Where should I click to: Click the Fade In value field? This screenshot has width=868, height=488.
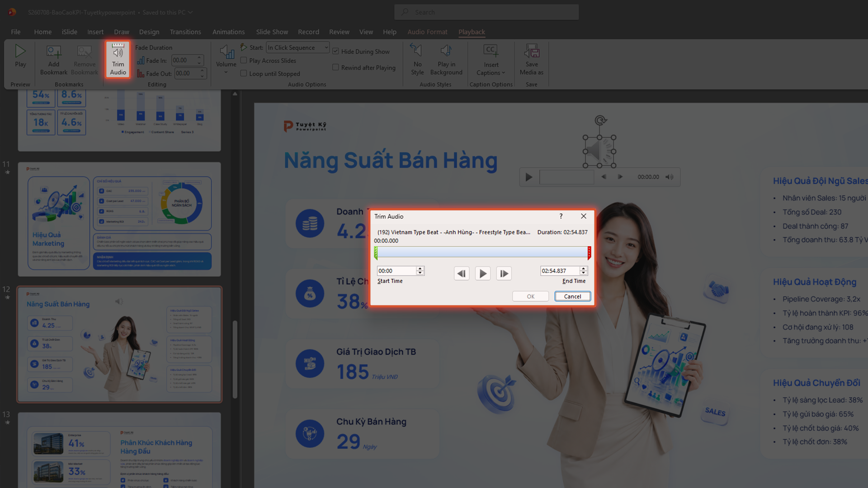[x=184, y=61]
